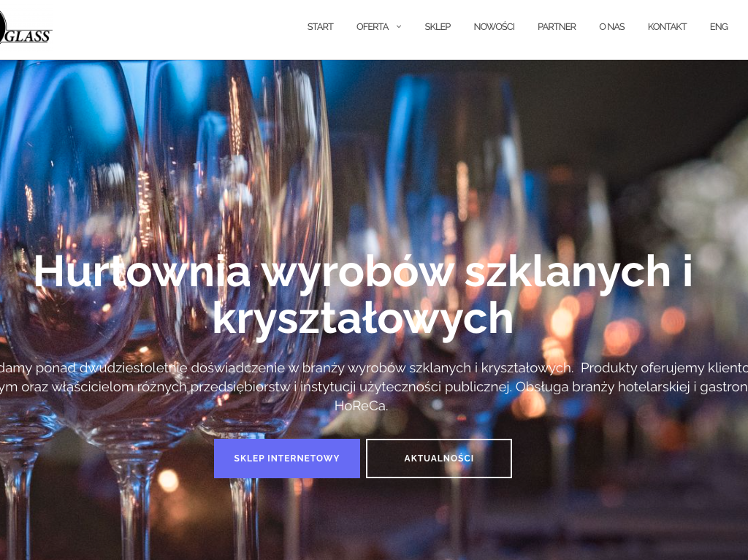The height and width of the screenshot is (560, 748).
Task: Open the NOWOŚCI navigation link
Action: pyautogui.click(x=494, y=27)
